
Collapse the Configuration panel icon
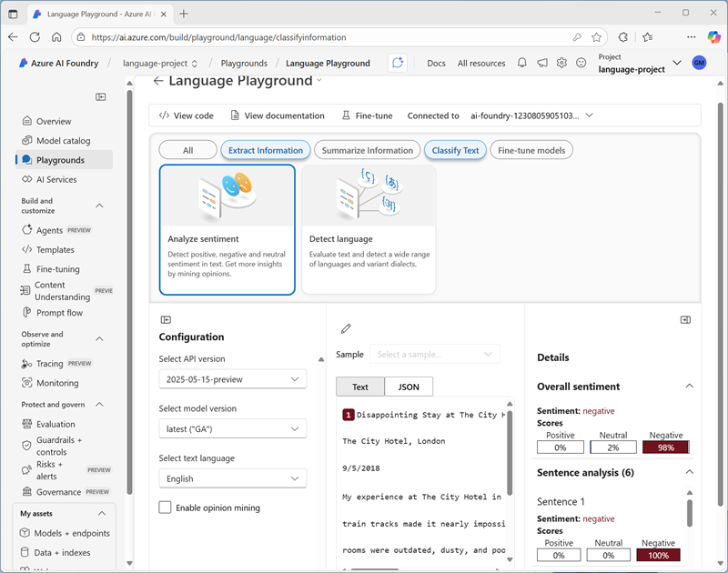pos(166,319)
